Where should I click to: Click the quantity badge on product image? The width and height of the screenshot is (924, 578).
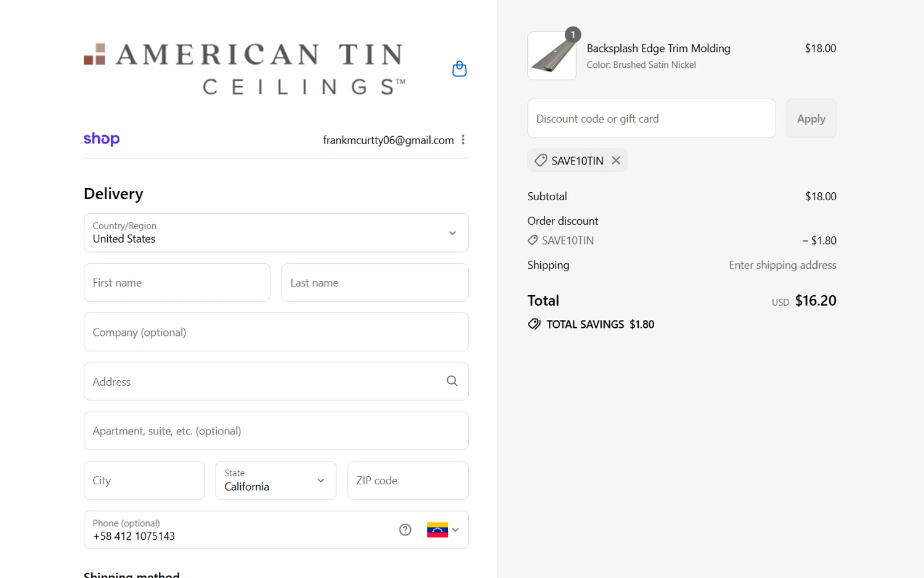tap(573, 35)
